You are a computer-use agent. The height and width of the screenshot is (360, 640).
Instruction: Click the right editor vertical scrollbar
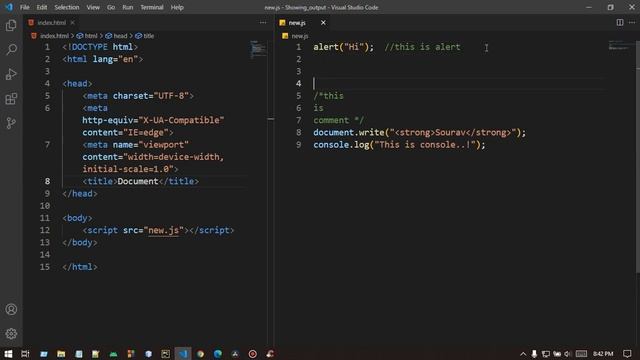point(638,157)
